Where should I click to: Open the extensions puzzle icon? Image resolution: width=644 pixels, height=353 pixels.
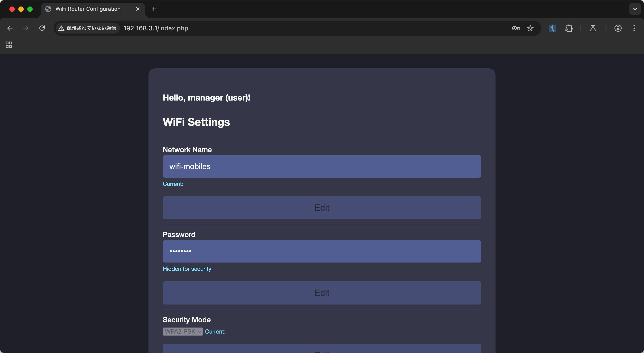(569, 28)
